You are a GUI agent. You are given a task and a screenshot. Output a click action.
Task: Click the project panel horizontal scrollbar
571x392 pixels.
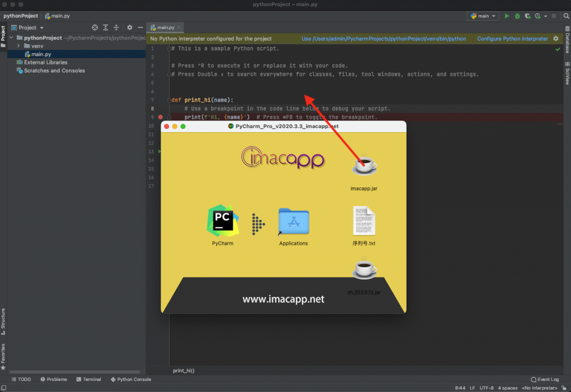pyautogui.click(x=75, y=372)
